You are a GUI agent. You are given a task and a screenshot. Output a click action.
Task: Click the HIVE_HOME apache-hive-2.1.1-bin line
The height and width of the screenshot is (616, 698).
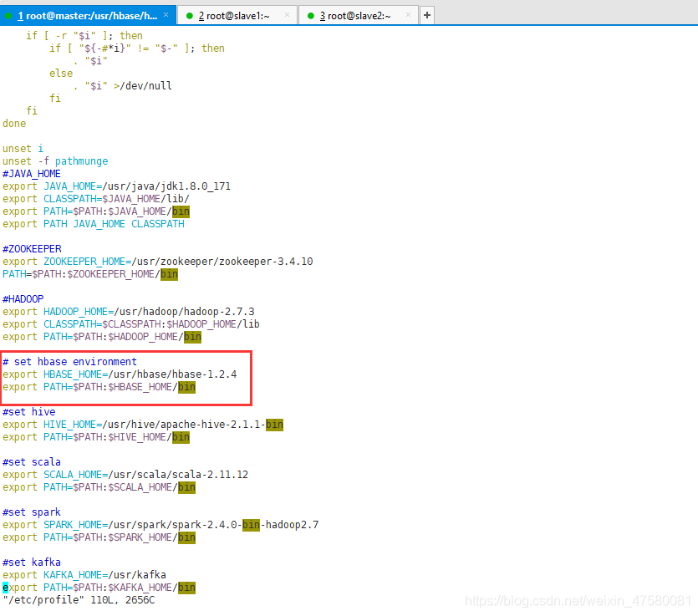pos(143,425)
